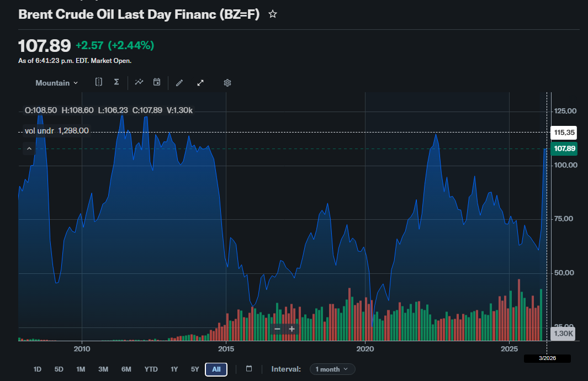Screen dimensions: 588x381
Task: Select the pencil drawing tool
Action: click(179, 83)
